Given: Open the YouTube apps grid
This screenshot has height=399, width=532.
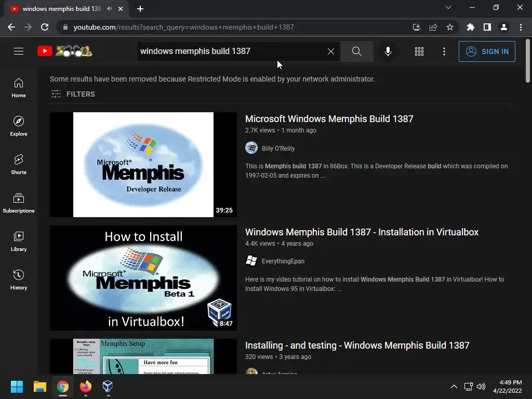Looking at the screenshot, I should click(x=419, y=51).
